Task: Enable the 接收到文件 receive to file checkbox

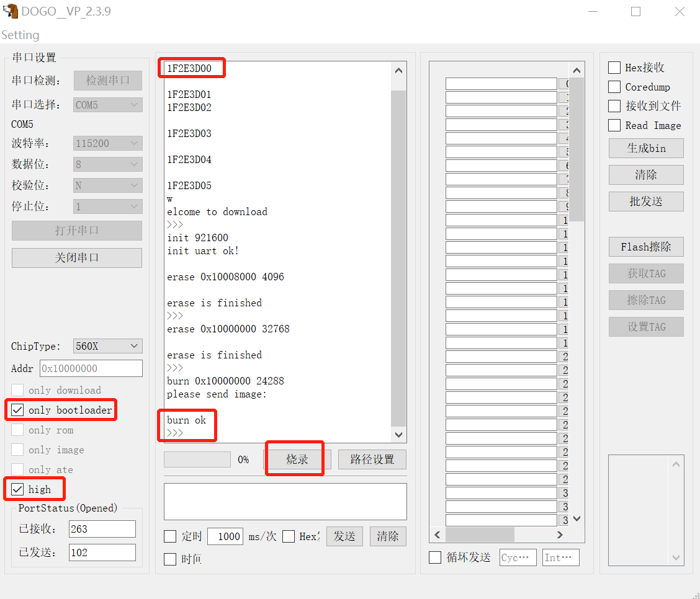Action: tap(614, 105)
